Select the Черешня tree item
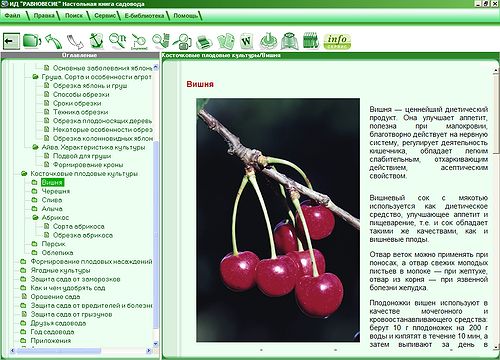The height and width of the screenshot is (360, 500). pyautogui.click(x=55, y=191)
